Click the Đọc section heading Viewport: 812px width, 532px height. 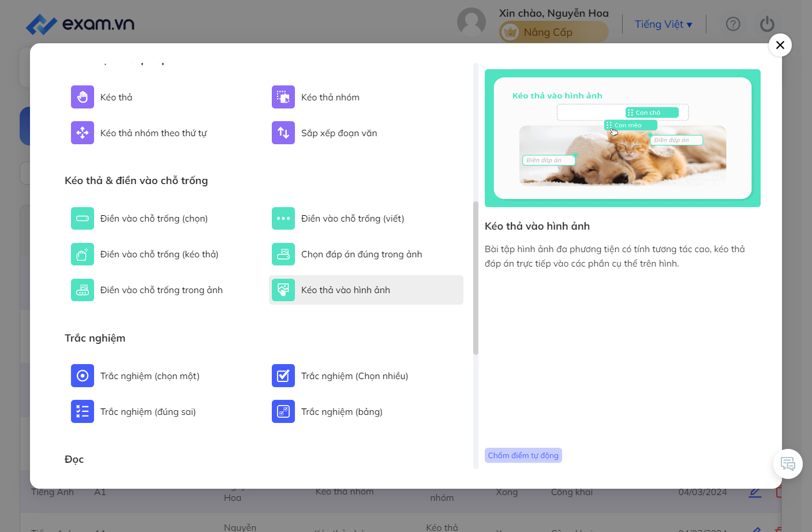click(x=74, y=459)
